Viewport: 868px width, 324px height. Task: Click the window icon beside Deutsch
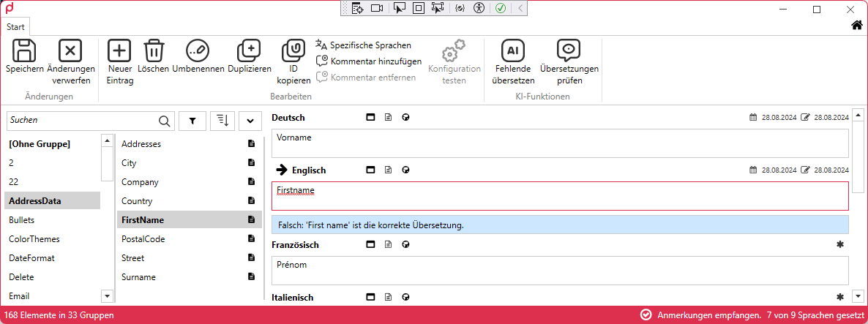click(371, 117)
